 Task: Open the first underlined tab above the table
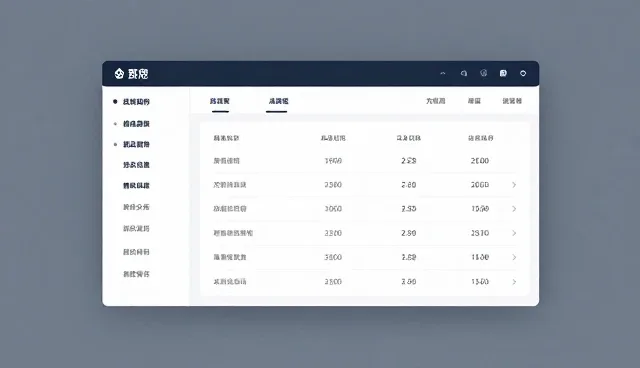[x=220, y=101]
